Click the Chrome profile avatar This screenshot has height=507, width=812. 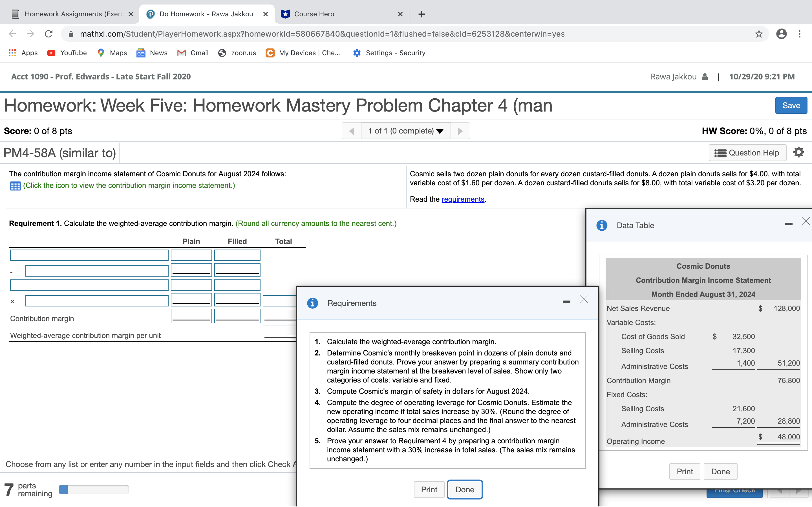point(782,34)
